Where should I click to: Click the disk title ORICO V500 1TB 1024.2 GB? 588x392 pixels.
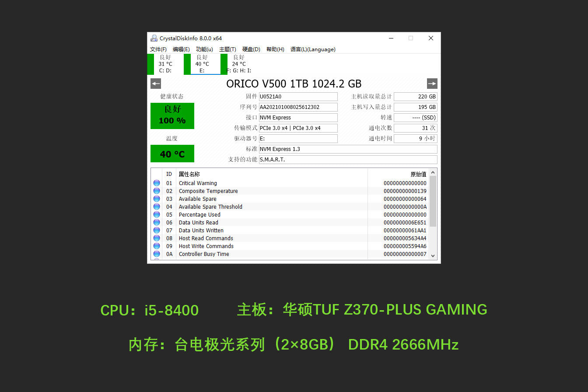294,84
